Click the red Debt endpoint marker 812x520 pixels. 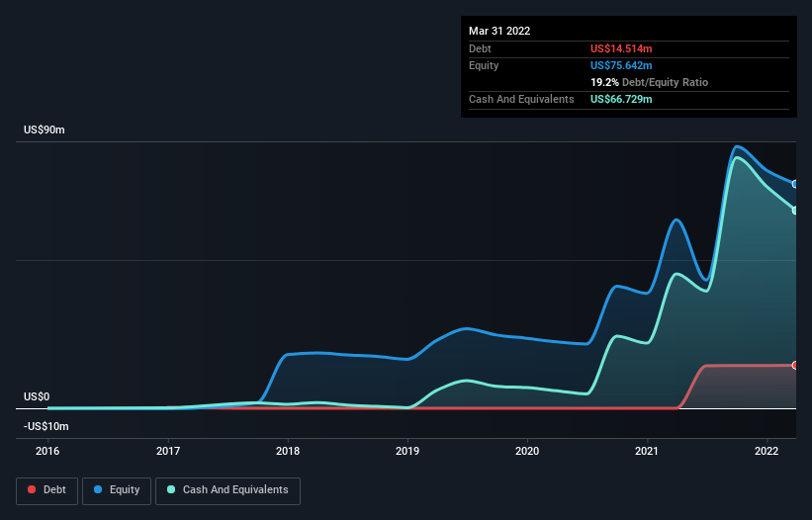point(795,366)
